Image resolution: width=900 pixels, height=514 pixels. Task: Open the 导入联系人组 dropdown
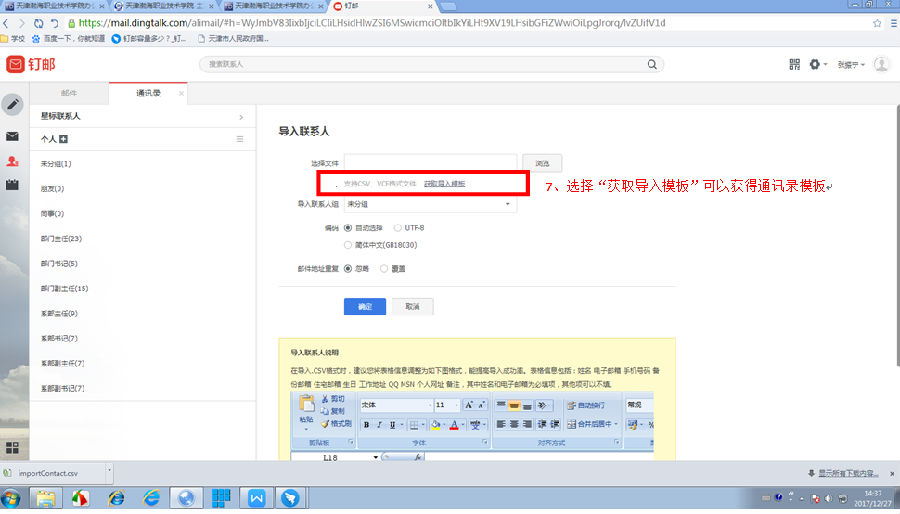point(430,204)
